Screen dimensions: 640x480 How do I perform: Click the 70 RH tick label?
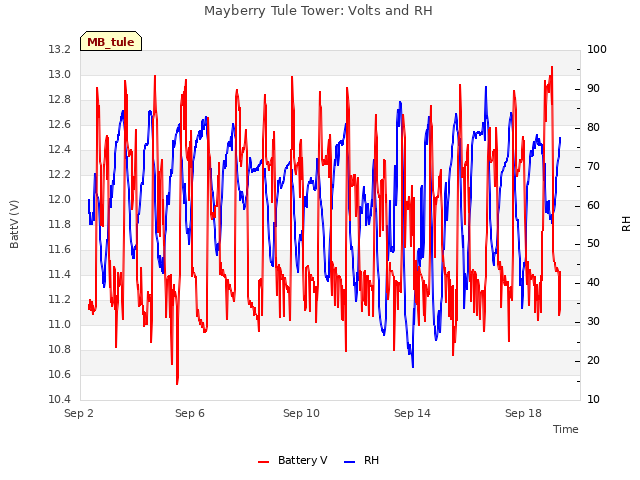(x=593, y=167)
